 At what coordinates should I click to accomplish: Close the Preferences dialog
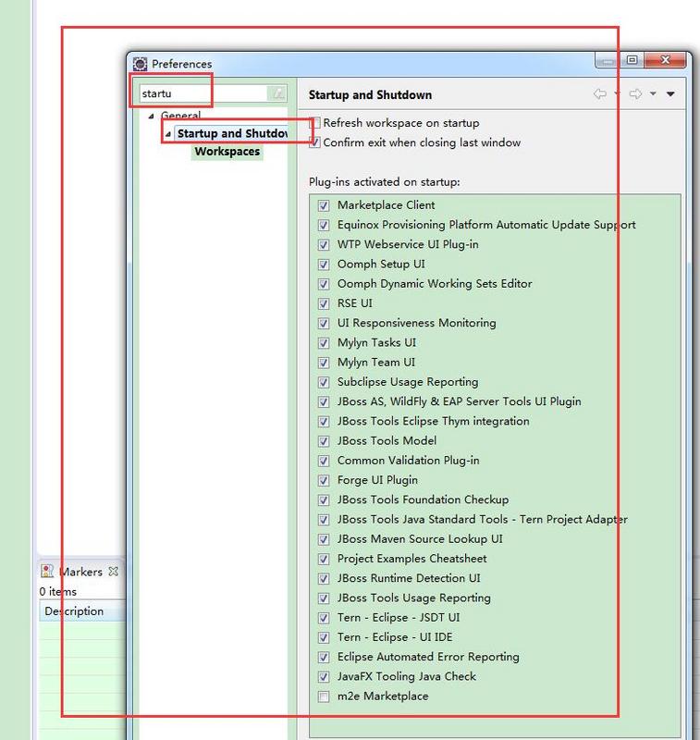pyautogui.click(x=665, y=60)
